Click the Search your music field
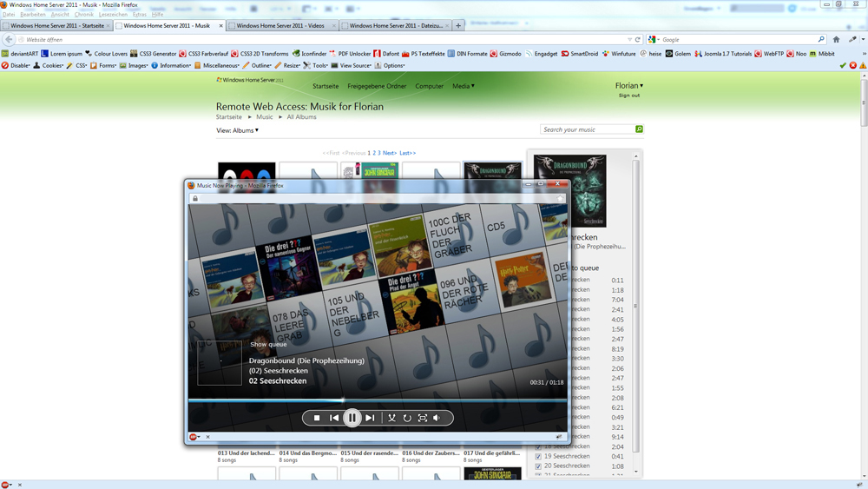 588,129
